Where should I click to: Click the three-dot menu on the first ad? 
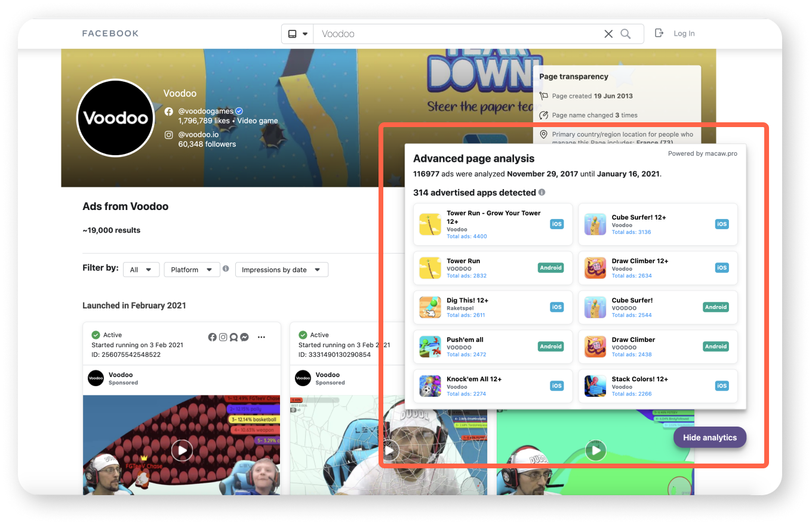click(261, 337)
